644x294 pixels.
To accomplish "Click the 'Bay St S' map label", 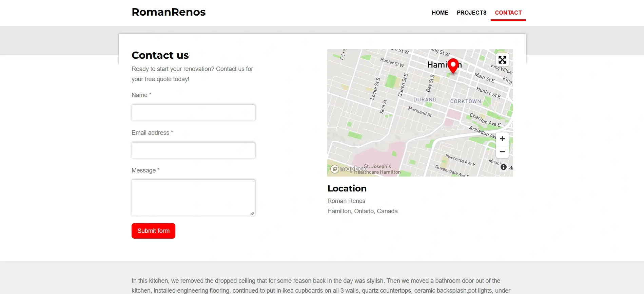I will point(430,83).
